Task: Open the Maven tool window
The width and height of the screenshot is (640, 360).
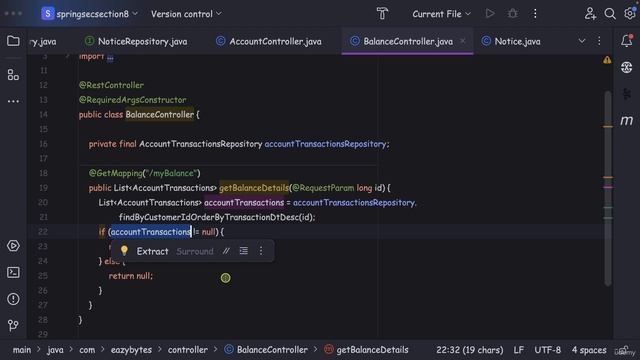Action: [627, 120]
